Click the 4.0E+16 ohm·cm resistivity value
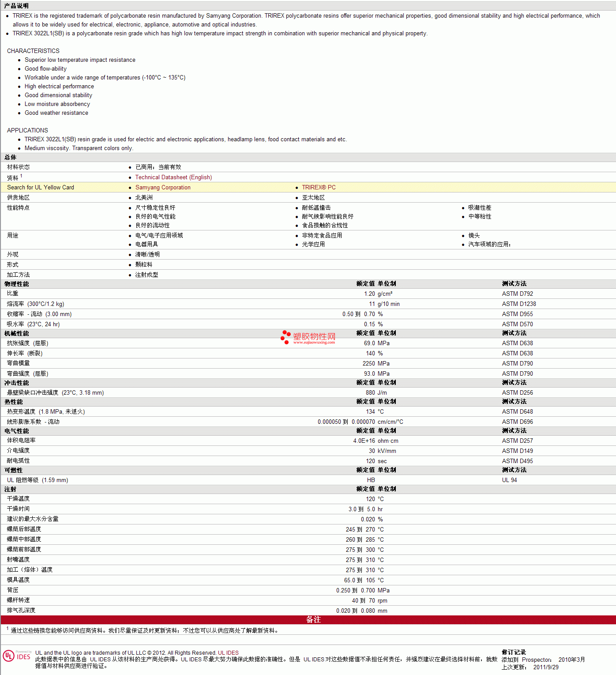 point(376,441)
